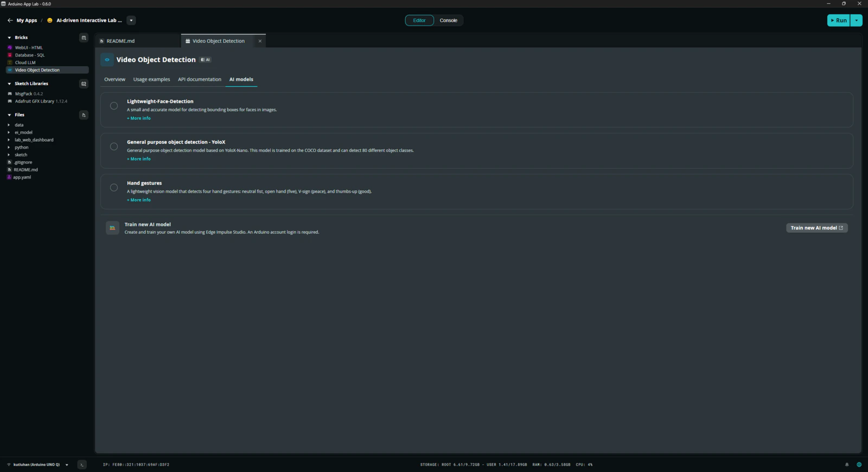This screenshot has height=472, width=868.
Task: Open the .gitignore file name
Action: (x=23, y=162)
